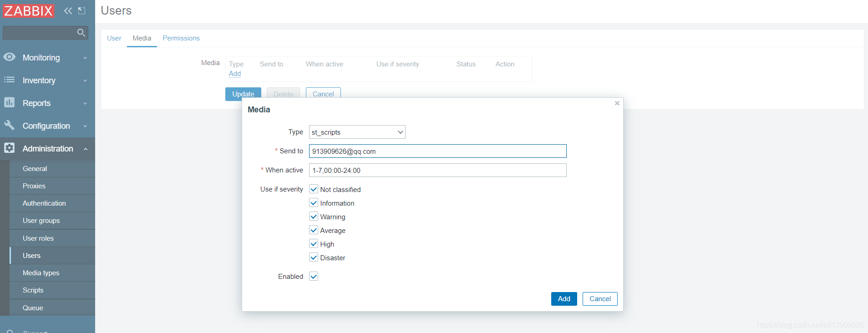Click the 'When active' column header
Viewport: 868px width, 333px height.
click(x=324, y=64)
